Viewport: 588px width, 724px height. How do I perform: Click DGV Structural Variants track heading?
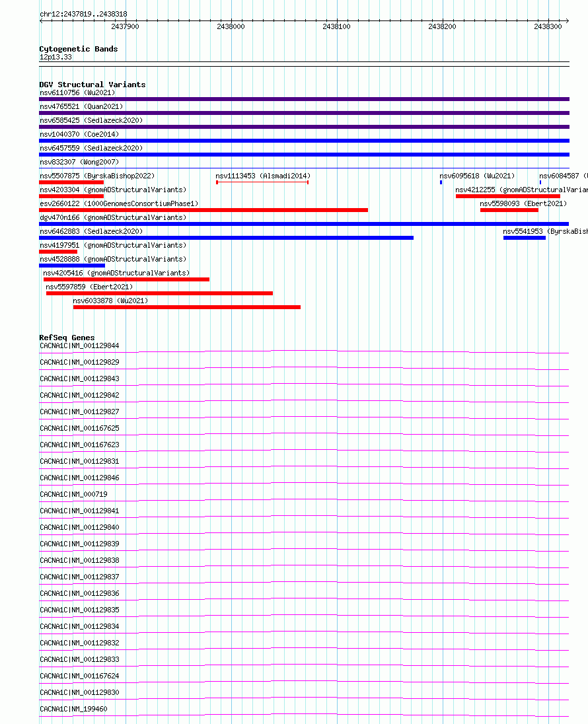coord(92,85)
